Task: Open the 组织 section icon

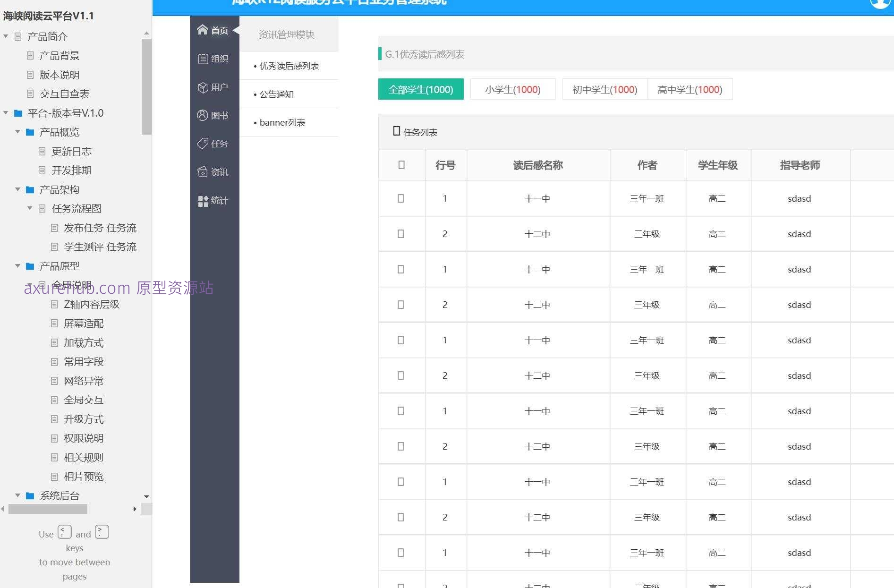Action: tap(202, 58)
